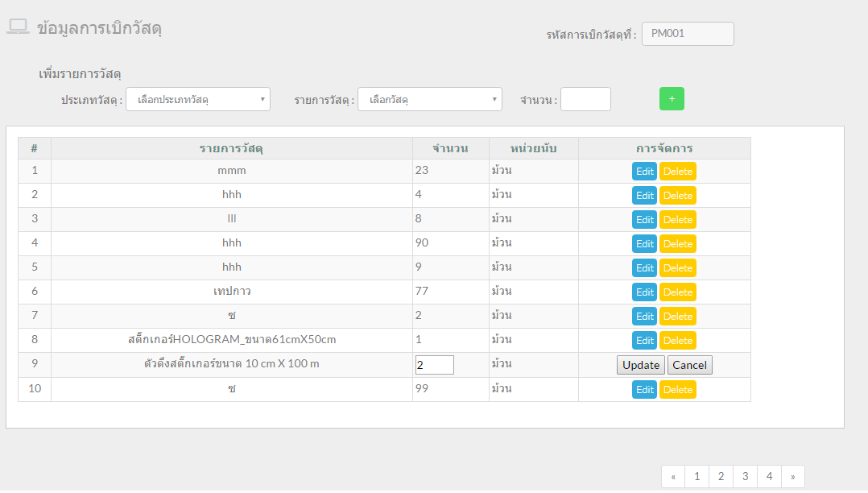Edit the เทปกาว row
The width and height of the screenshot is (868, 493).
point(644,292)
